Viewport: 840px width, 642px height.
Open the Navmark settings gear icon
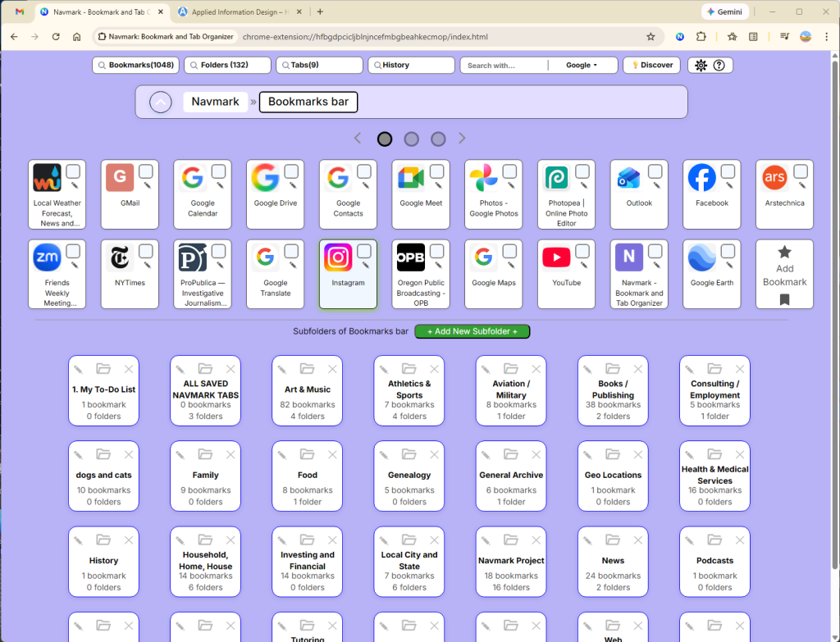pos(701,66)
